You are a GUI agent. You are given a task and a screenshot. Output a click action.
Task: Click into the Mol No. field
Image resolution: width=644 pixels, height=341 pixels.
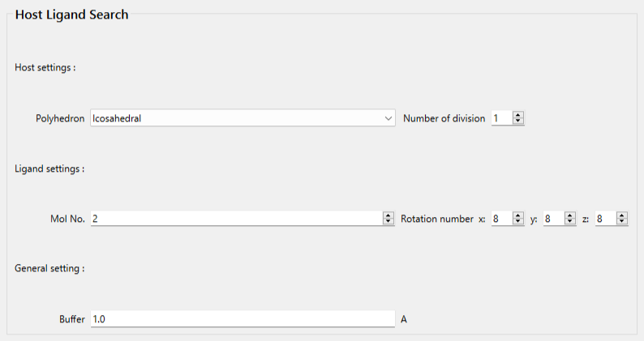point(235,219)
